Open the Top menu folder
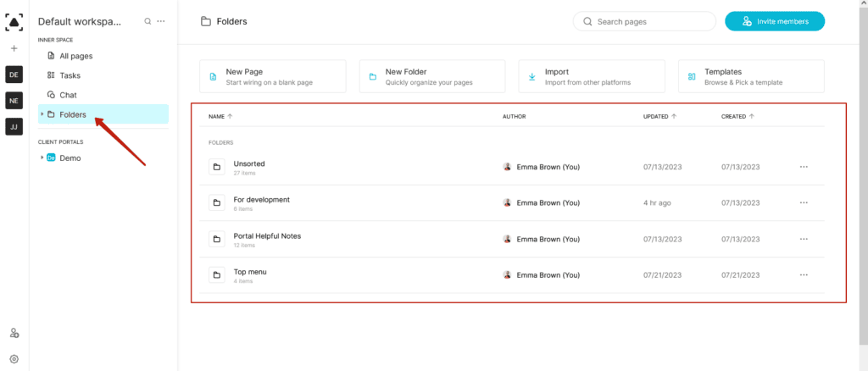This screenshot has height=371, width=868. (250, 272)
